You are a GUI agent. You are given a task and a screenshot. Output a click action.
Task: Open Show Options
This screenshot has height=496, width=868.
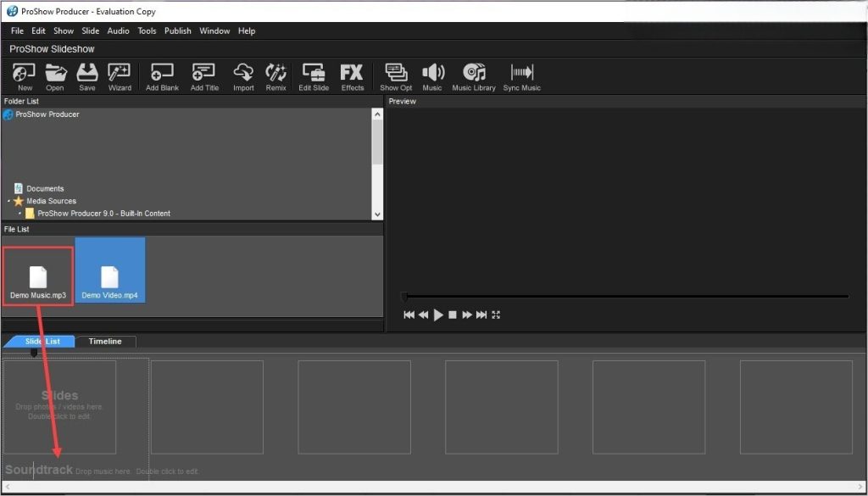(395, 75)
